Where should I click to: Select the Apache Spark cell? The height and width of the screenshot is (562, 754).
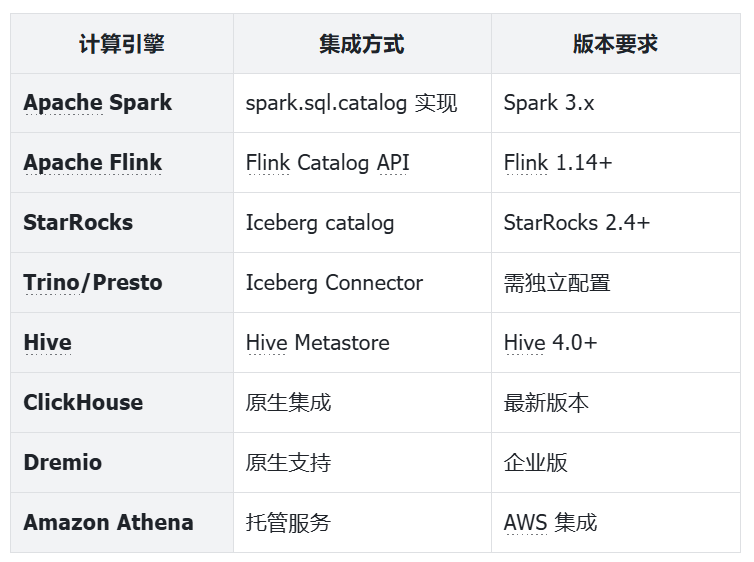click(x=98, y=103)
